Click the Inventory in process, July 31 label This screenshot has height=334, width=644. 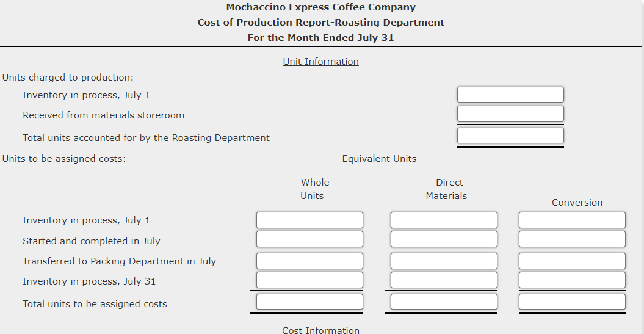[x=89, y=281]
